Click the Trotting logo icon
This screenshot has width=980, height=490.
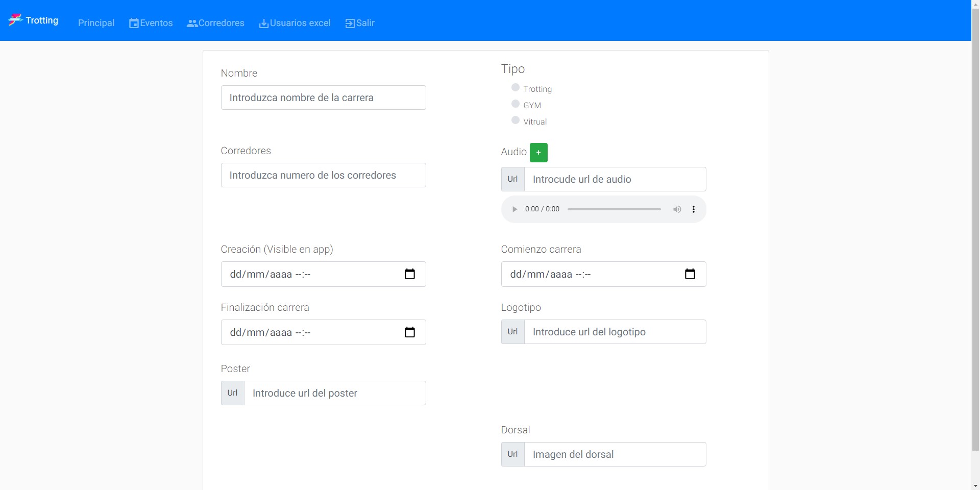15,20
